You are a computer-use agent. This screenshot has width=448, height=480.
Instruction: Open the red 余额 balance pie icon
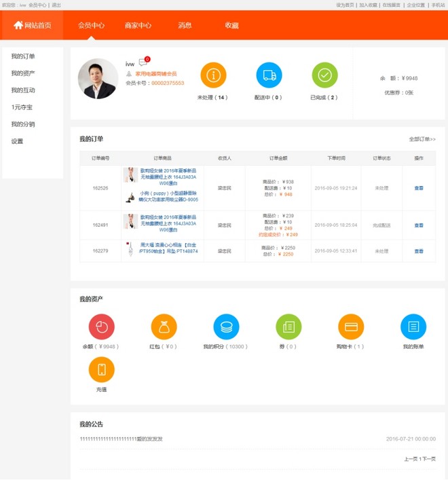[101, 327]
